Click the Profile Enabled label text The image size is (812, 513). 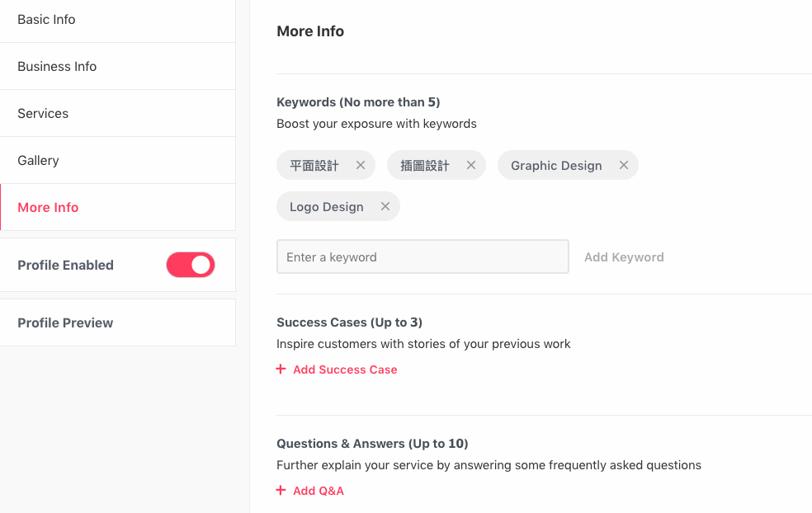pyautogui.click(x=65, y=265)
